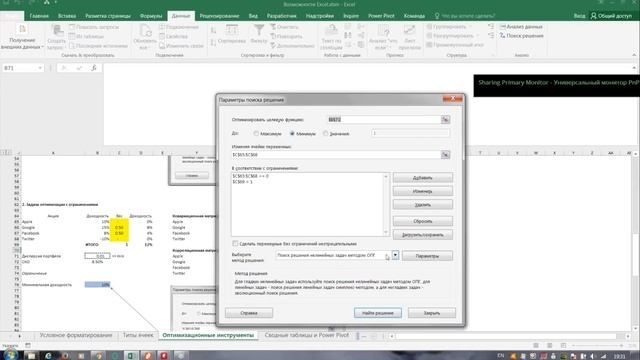Screen dimensions: 640x360
Task: Click Load/Save (Загрузить/сохранить) button
Action: (422, 235)
